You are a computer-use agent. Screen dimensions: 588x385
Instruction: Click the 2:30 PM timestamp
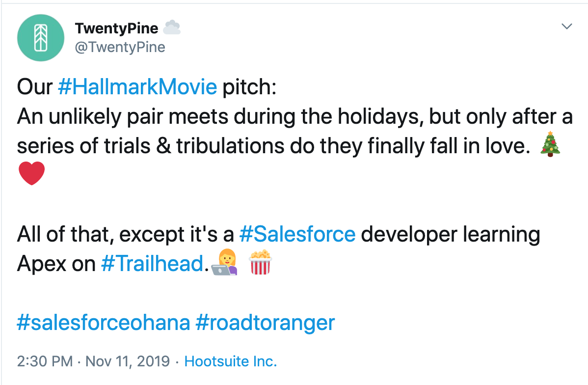coord(45,361)
